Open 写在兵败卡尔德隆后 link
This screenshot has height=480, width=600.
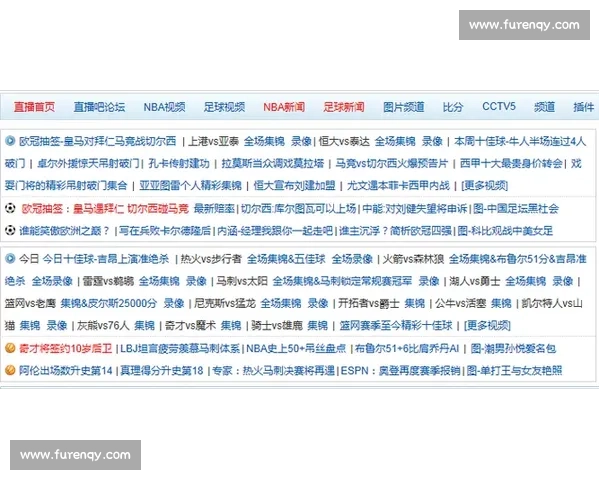165,231
